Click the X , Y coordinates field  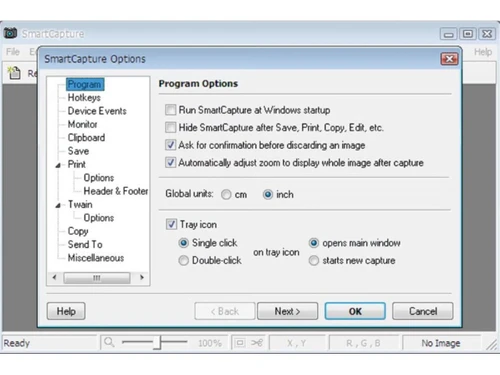pyautogui.click(x=297, y=343)
